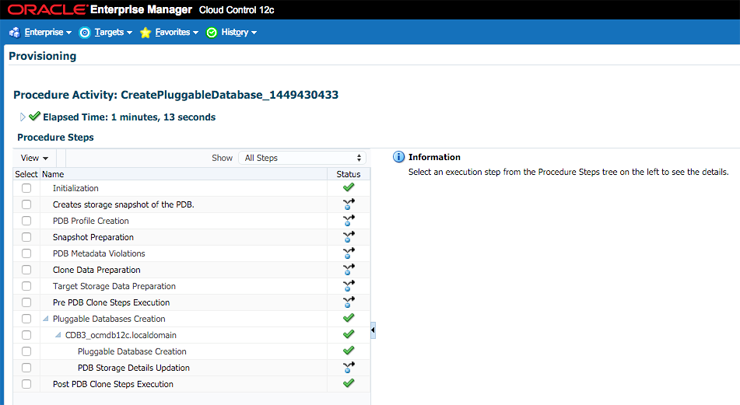740x405 pixels.
Task: Select Target Storage Data Preparation step
Action: (114, 286)
